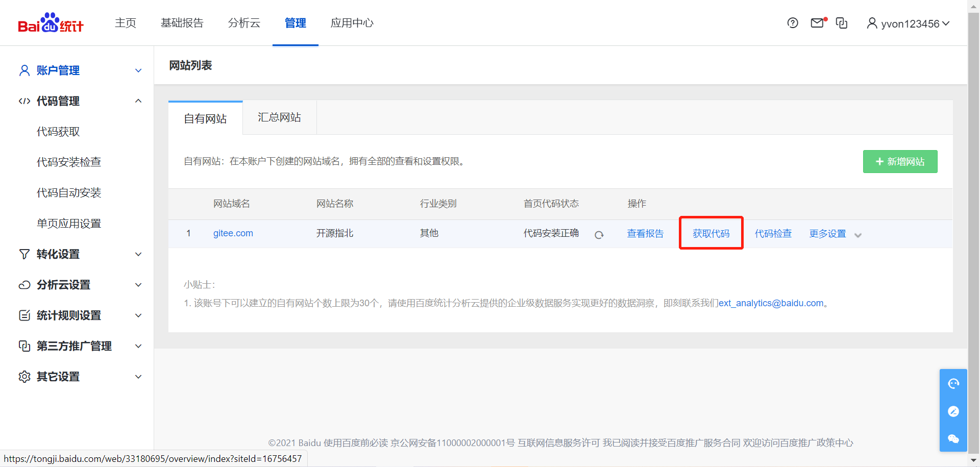
Task: Click the 网站域名 column header
Action: pos(232,204)
